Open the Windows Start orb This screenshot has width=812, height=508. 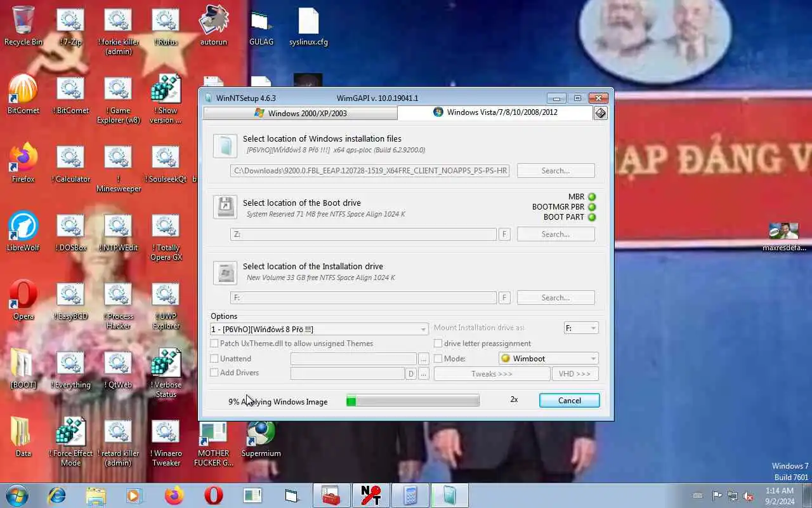tap(17, 495)
